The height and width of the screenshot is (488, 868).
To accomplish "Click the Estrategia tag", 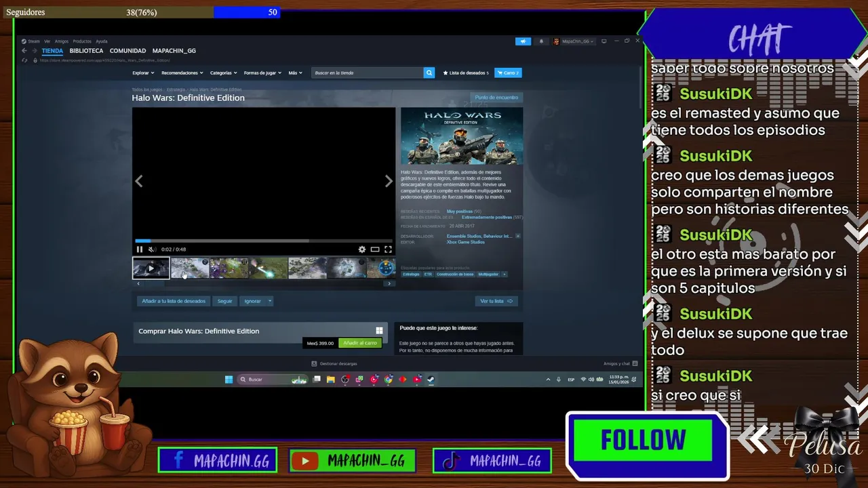I will [x=411, y=274].
